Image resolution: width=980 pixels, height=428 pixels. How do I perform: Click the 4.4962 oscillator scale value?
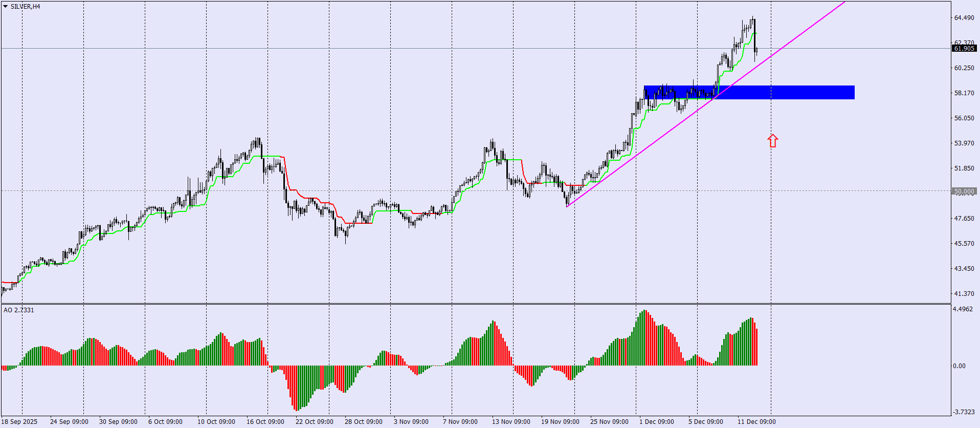963,309
